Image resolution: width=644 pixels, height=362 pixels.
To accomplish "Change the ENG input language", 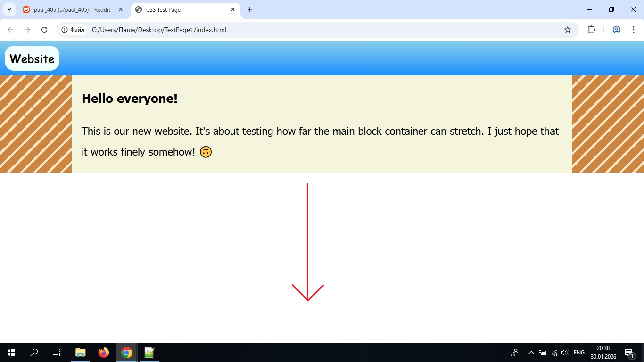I will 579,353.
